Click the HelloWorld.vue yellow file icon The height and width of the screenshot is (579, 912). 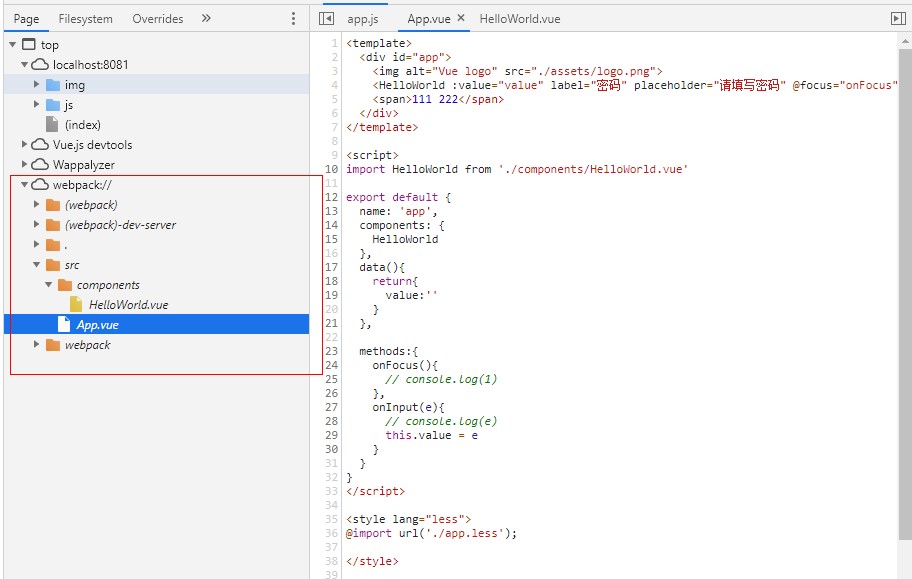tap(76, 304)
